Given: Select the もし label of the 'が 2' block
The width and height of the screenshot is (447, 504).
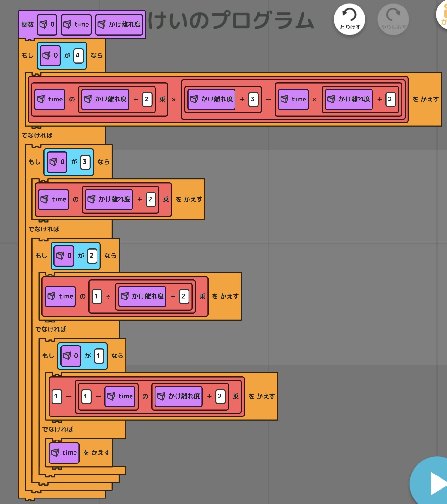Looking at the screenshot, I should tap(41, 255).
